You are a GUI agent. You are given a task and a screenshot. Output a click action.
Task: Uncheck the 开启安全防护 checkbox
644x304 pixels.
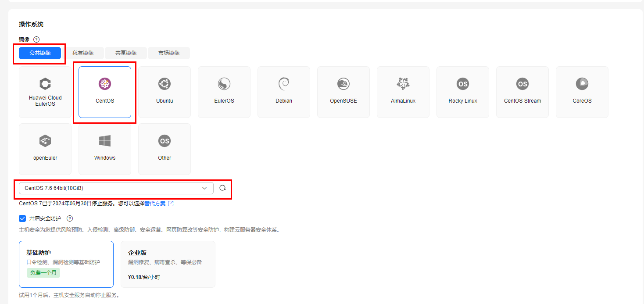22,218
